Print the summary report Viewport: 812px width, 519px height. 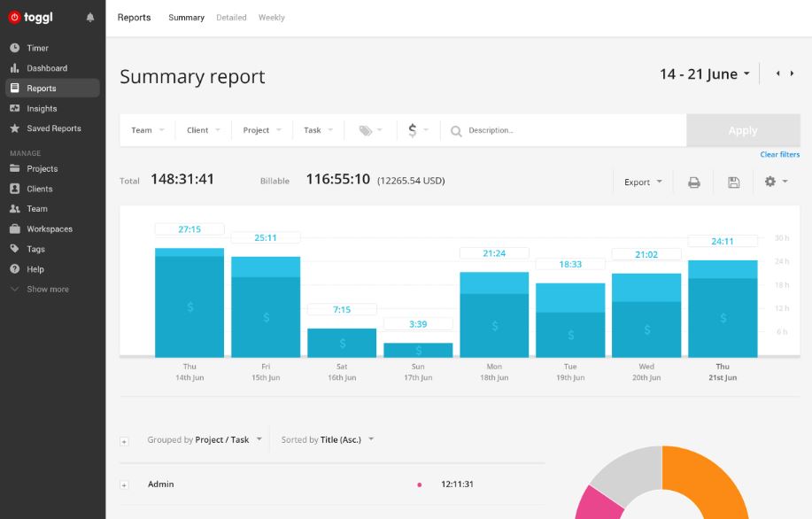point(694,182)
